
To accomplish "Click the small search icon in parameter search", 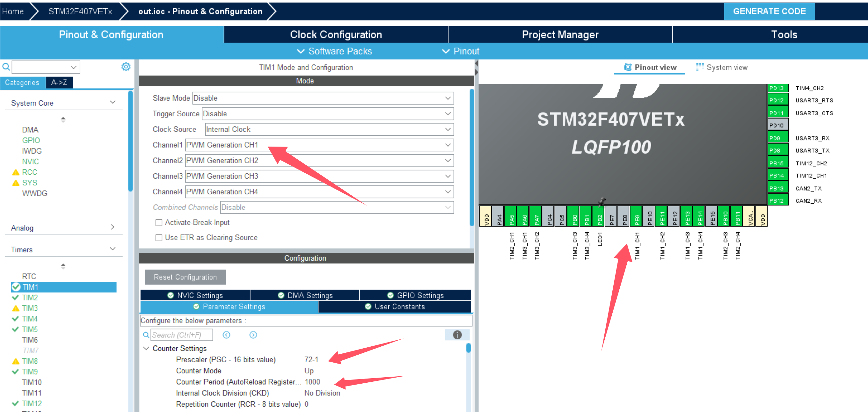I will pos(146,335).
